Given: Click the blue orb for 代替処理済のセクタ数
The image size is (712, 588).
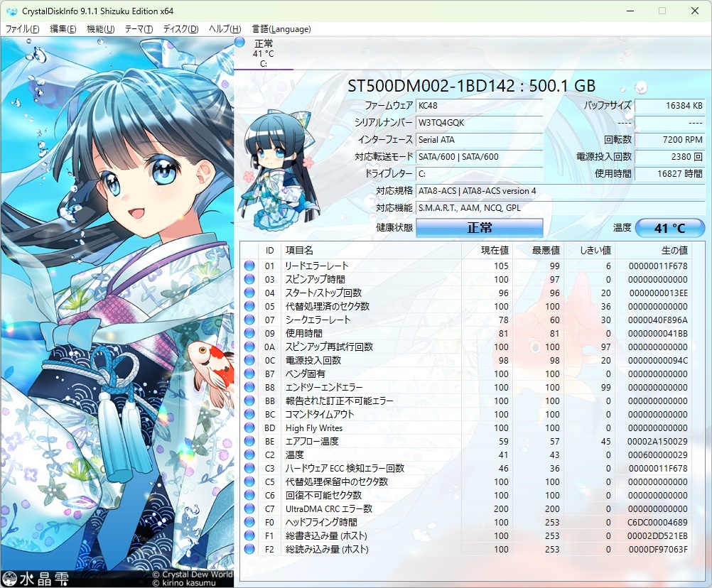Looking at the screenshot, I should coord(249,306).
